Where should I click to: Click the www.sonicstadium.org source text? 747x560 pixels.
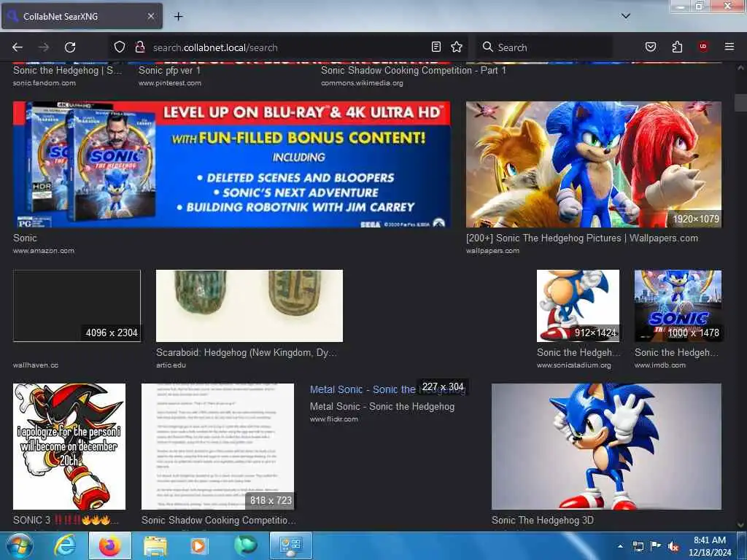[574, 365]
